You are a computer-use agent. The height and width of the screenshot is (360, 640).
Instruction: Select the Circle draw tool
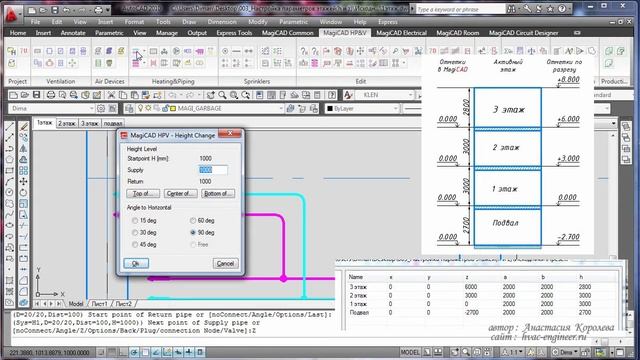coord(10,193)
